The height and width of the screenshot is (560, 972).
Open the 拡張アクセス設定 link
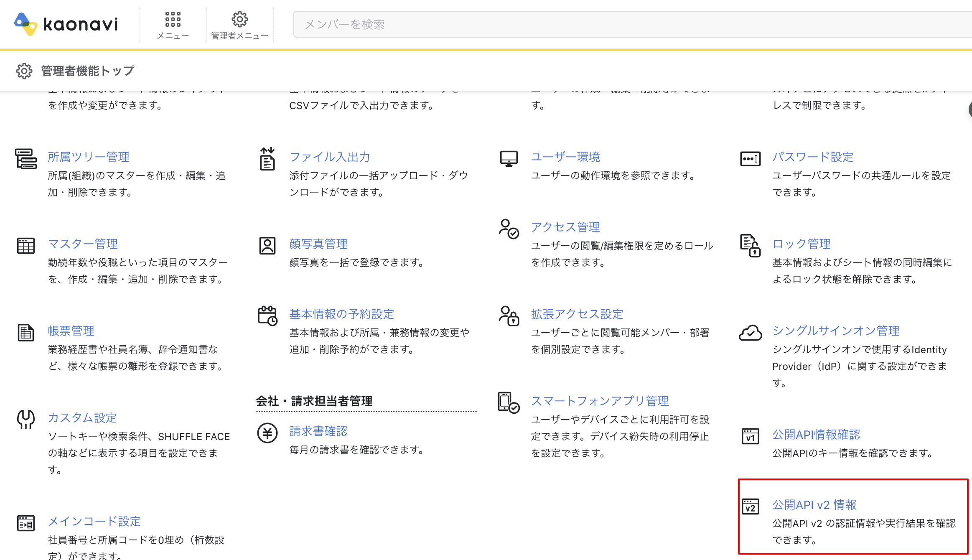[577, 314]
